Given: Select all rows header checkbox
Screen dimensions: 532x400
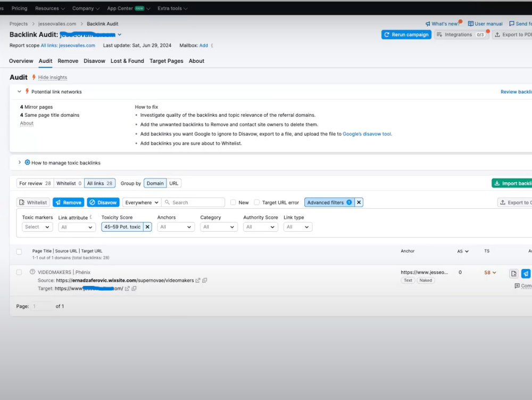Looking at the screenshot, I should pyautogui.click(x=19, y=252).
